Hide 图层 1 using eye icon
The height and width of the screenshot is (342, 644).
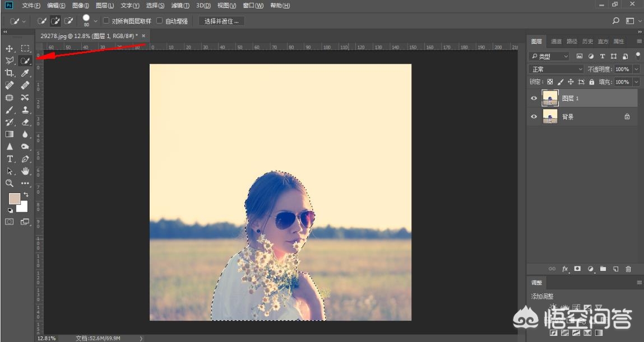[x=534, y=99]
